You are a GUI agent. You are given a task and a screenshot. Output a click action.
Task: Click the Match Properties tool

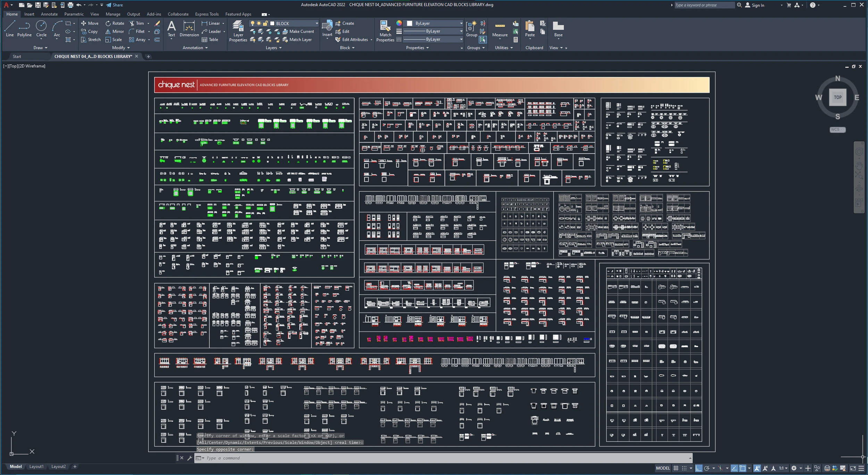pyautogui.click(x=385, y=31)
